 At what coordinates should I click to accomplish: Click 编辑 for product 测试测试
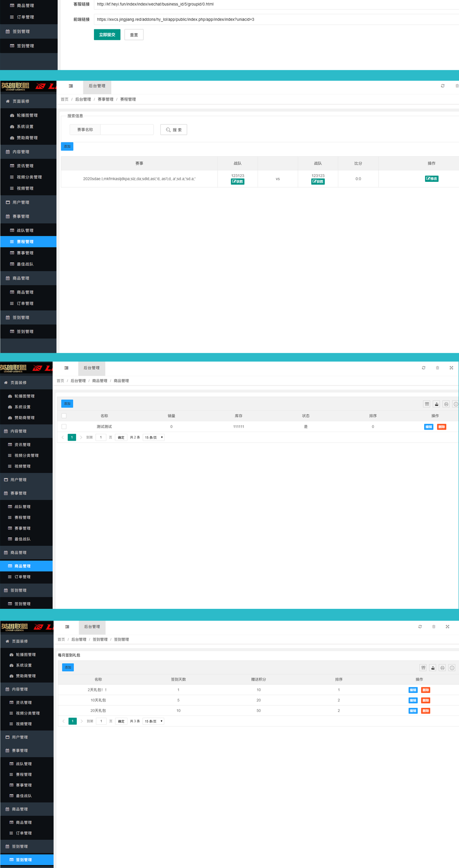pos(428,427)
